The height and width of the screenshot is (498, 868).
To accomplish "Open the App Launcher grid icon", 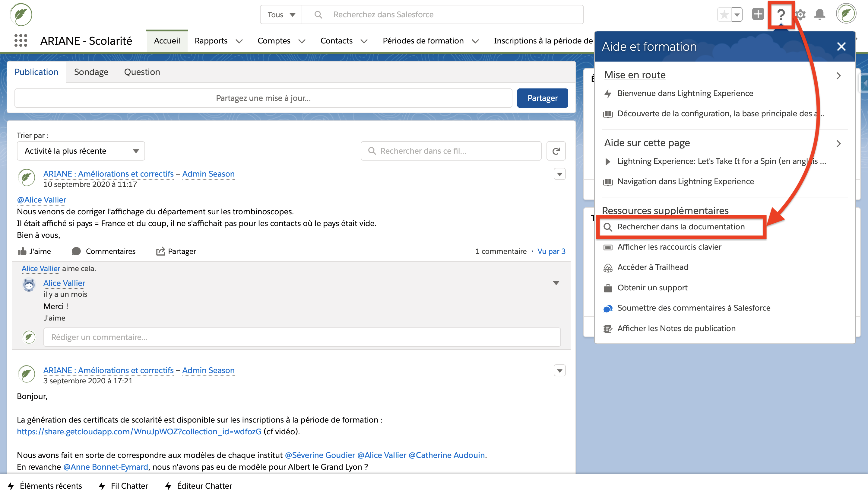I will 21,41.
